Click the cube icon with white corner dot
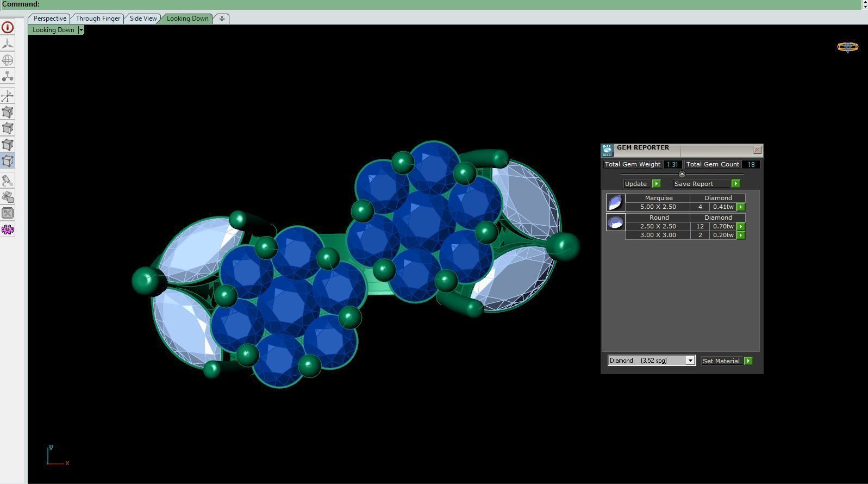Screen dimensions: 868x484 (x=8, y=113)
